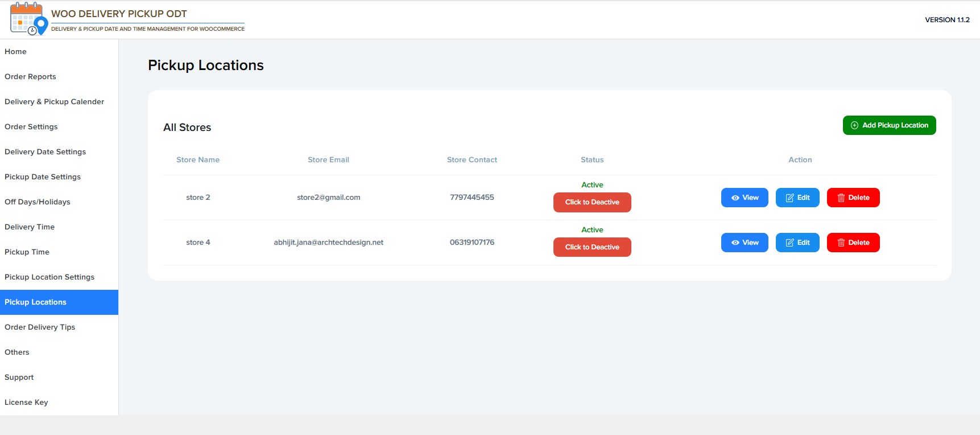Open the License Key page
Image resolution: width=980 pixels, height=435 pixels.
pos(26,403)
